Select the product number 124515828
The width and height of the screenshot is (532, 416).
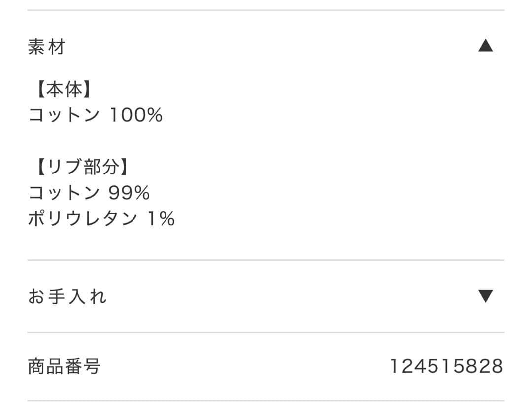[446, 366]
